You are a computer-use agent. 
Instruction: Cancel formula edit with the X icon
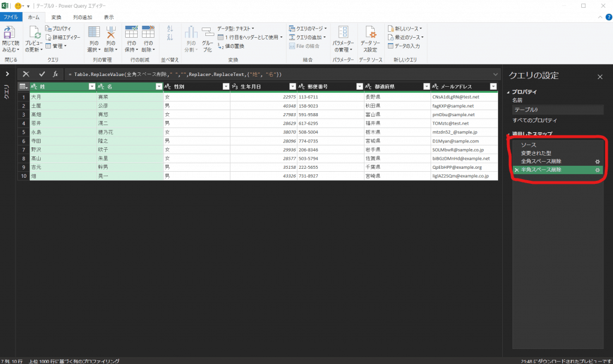coord(26,74)
